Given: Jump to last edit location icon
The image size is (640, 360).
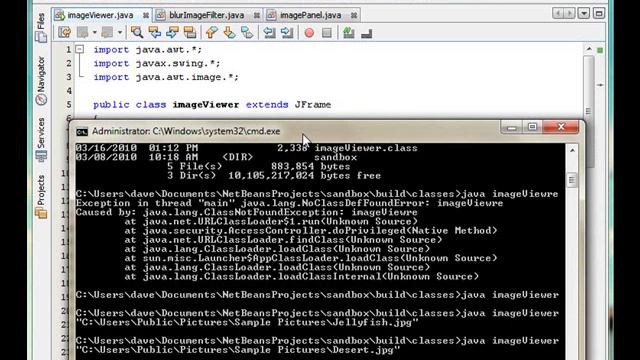Looking at the screenshot, I should (x=64, y=32).
